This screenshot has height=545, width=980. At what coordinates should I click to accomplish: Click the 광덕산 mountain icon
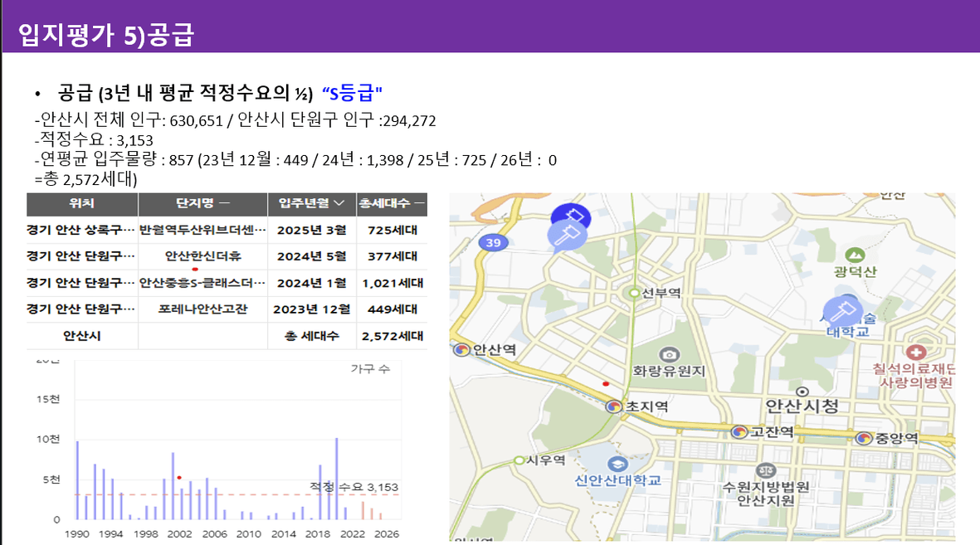855,255
